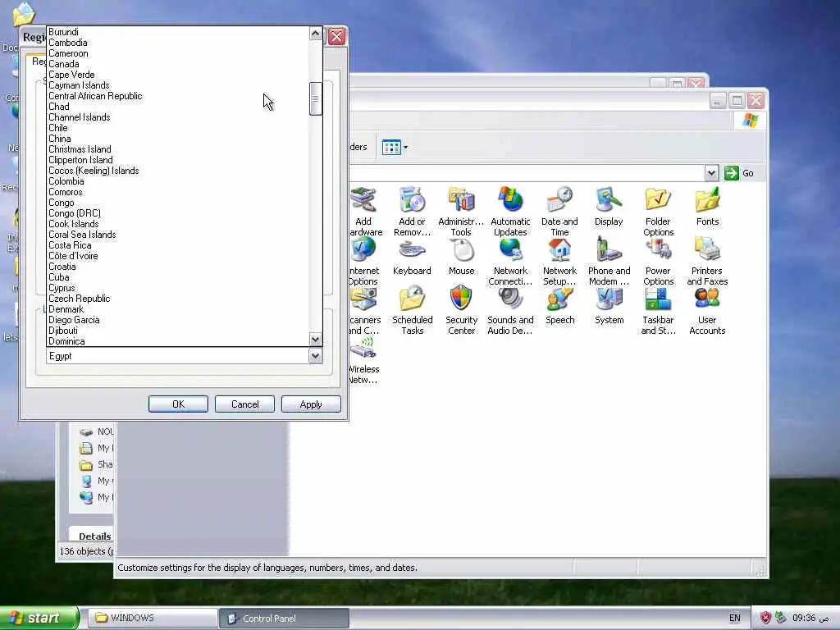Click the taskbar clock showing 09:36

(810, 619)
